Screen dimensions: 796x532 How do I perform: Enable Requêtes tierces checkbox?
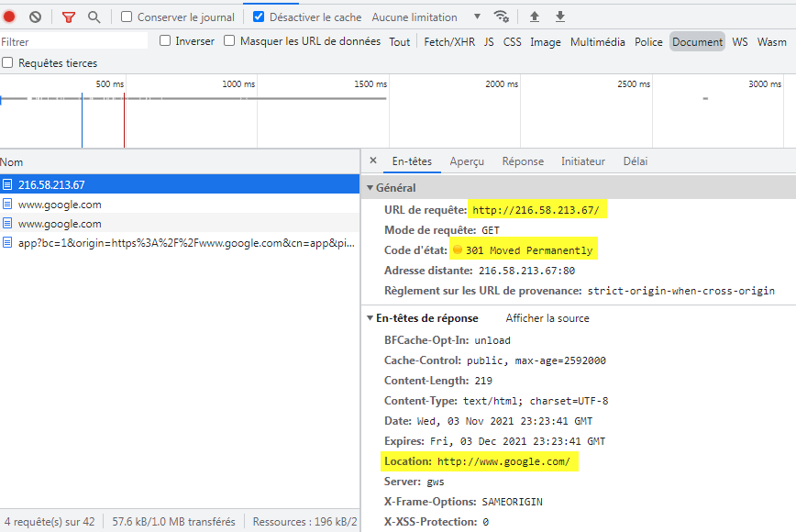[7, 62]
